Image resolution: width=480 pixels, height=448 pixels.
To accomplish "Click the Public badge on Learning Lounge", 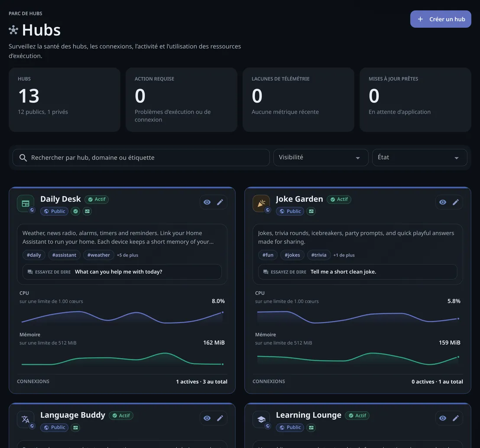I will coord(290,428).
